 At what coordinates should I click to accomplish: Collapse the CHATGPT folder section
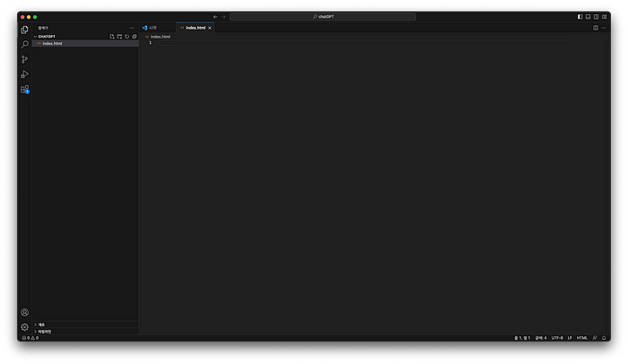click(36, 37)
